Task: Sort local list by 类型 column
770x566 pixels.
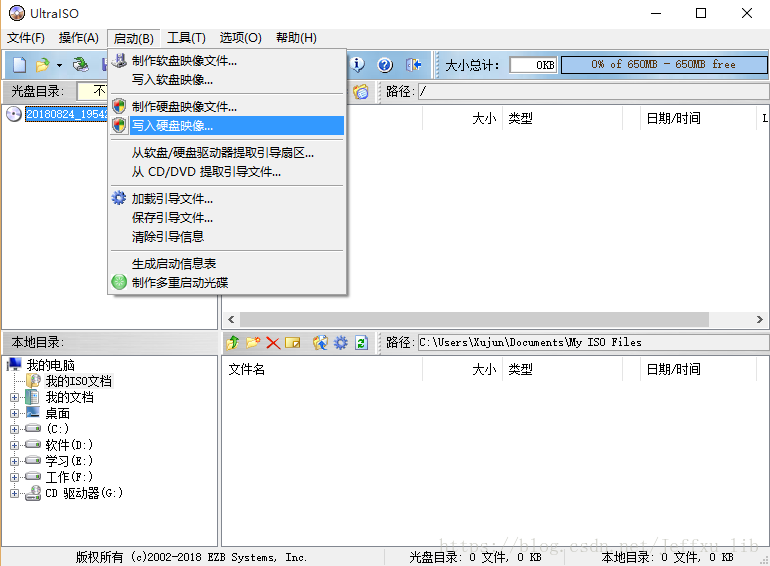Action: (x=562, y=369)
